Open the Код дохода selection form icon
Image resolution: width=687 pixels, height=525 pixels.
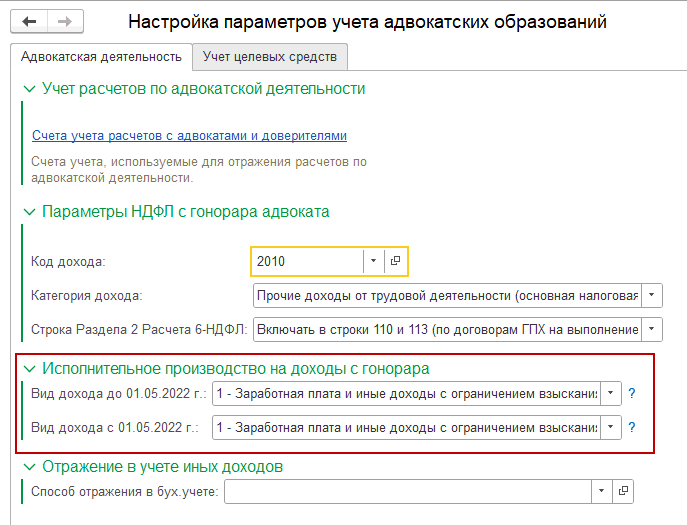[395, 261]
